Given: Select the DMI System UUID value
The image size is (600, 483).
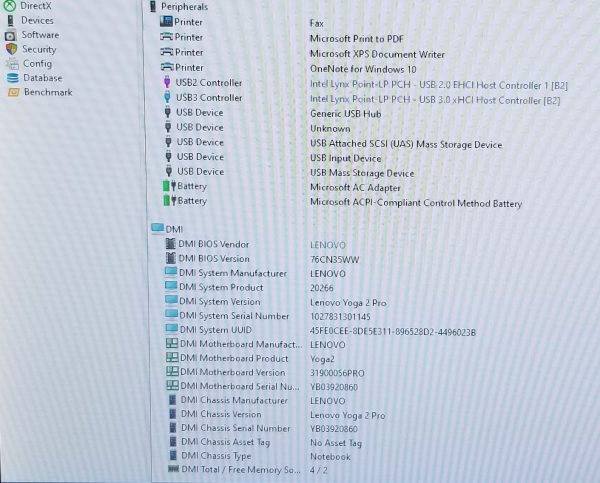Looking at the screenshot, I should (x=393, y=331).
